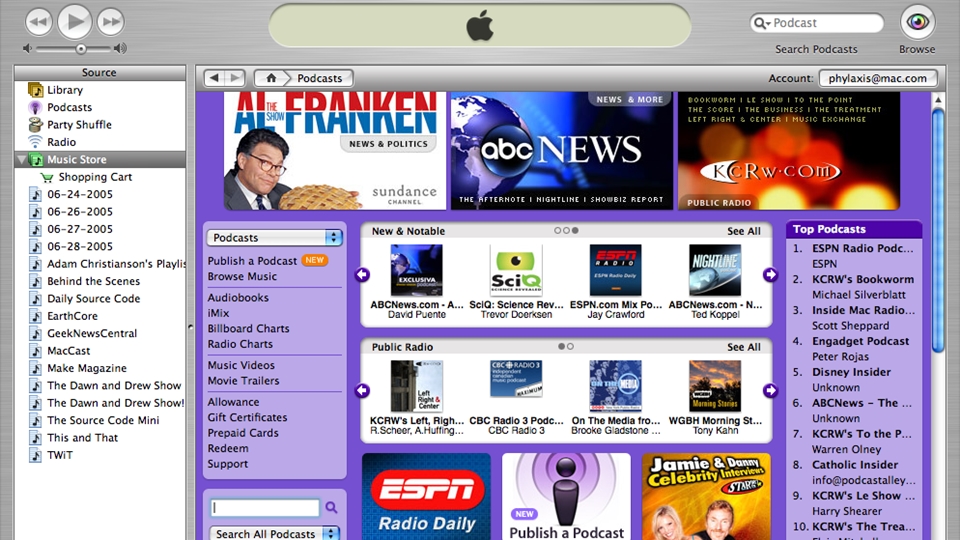Click the rewind playback button
Screen dimensions: 960x540
39,22
